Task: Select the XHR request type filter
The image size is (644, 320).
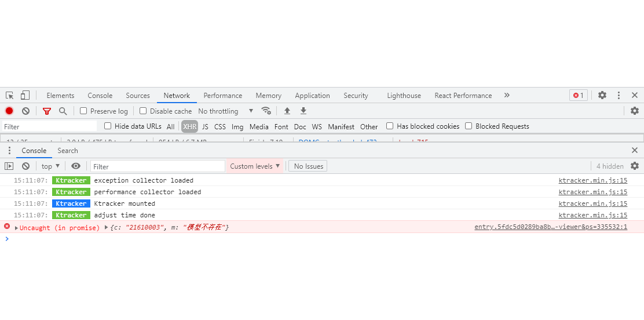Action: tap(190, 127)
